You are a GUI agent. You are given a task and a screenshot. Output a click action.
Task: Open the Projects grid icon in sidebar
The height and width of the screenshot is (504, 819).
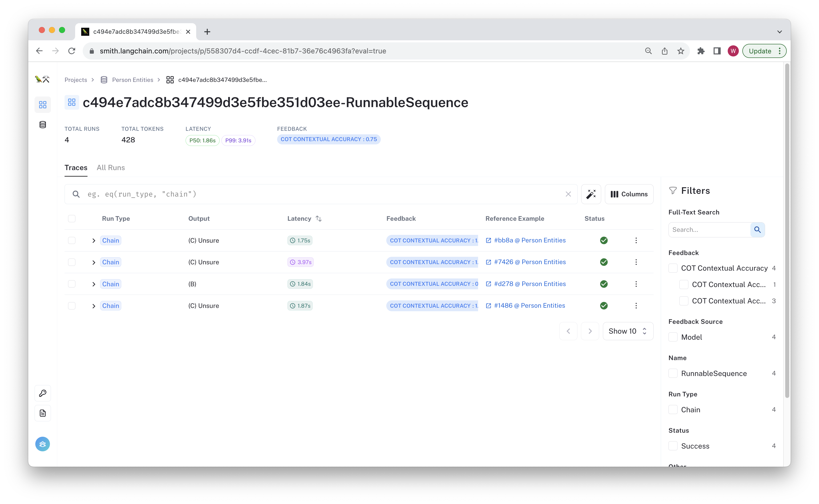tap(43, 105)
